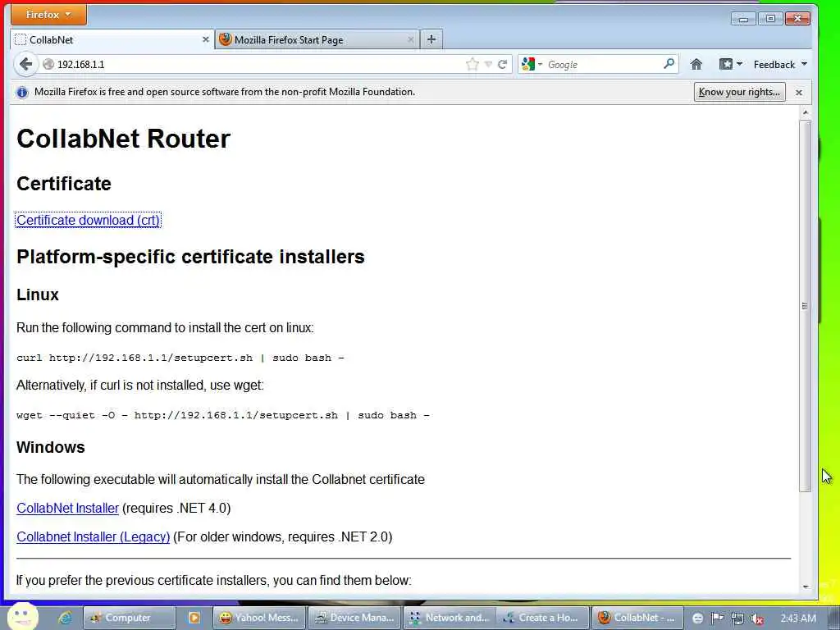Click the Know your rights button

pyautogui.click(x=739, y=92)
